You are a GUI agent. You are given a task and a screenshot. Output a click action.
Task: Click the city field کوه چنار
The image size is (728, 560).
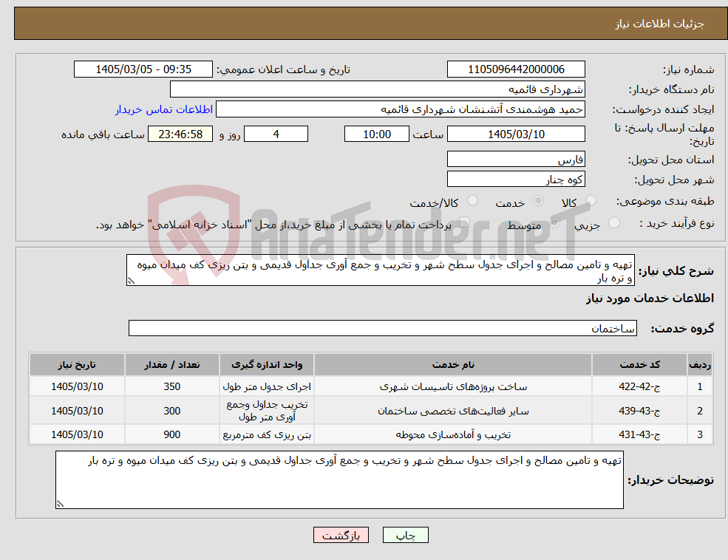[x=516, y=179]
